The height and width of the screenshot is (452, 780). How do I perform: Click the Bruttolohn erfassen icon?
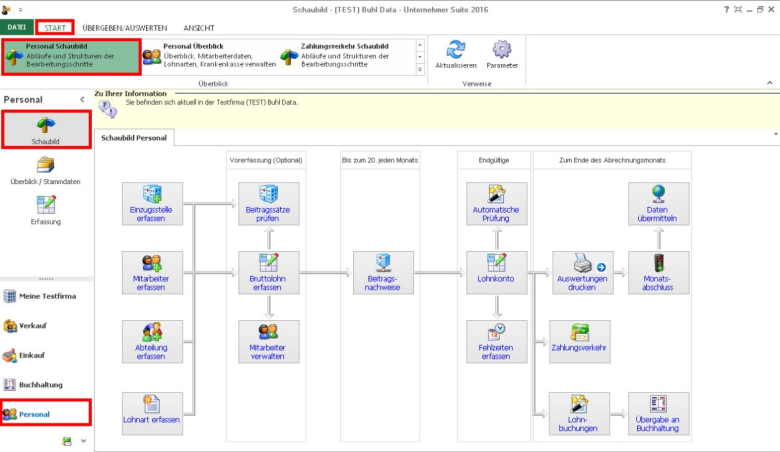pos(268,272)
